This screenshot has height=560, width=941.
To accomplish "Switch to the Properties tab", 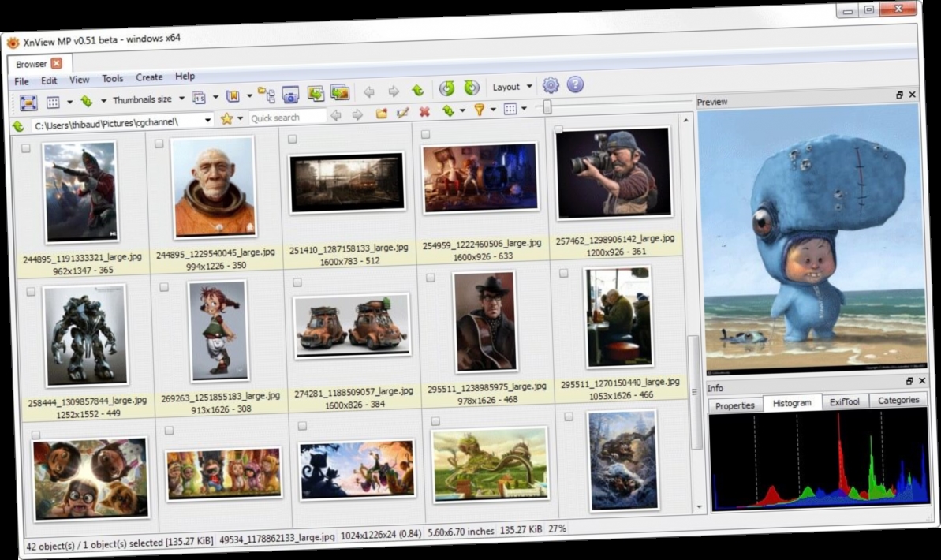I will [x=734, y=405].
